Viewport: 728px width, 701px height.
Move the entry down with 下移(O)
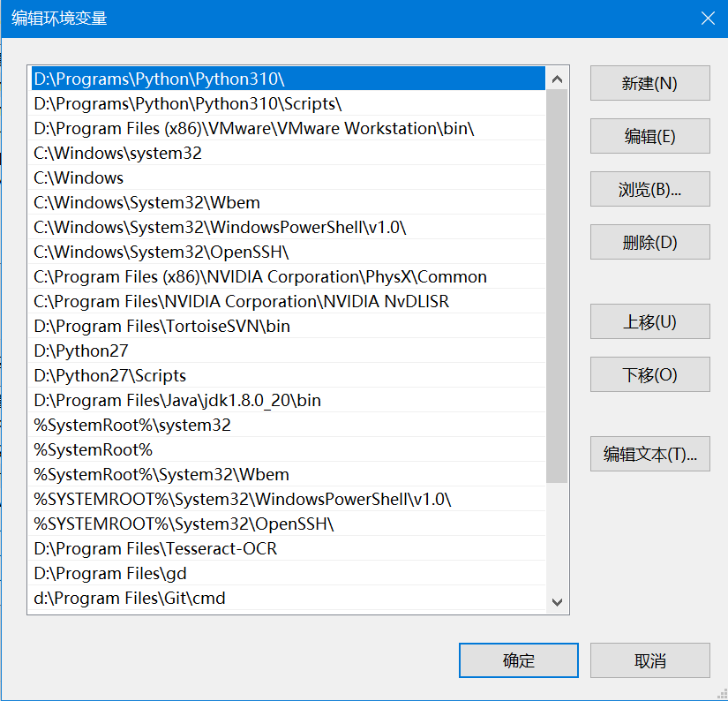pos(649,374)
